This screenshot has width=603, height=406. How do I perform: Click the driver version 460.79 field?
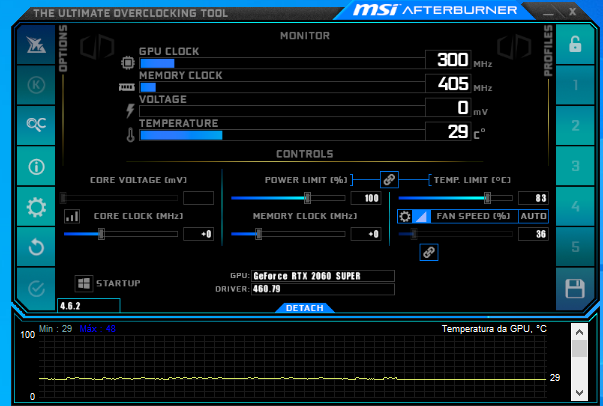[323, 289]
